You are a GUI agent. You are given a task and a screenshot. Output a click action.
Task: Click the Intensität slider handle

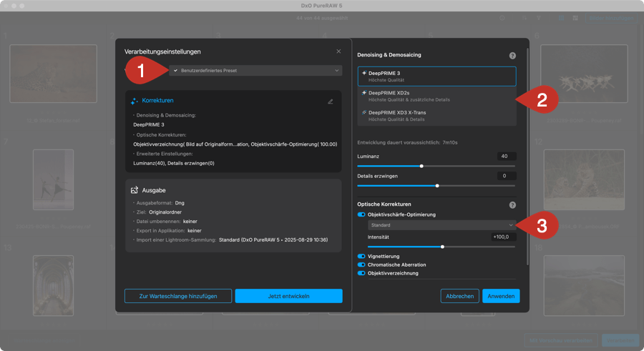click(442, 247)
